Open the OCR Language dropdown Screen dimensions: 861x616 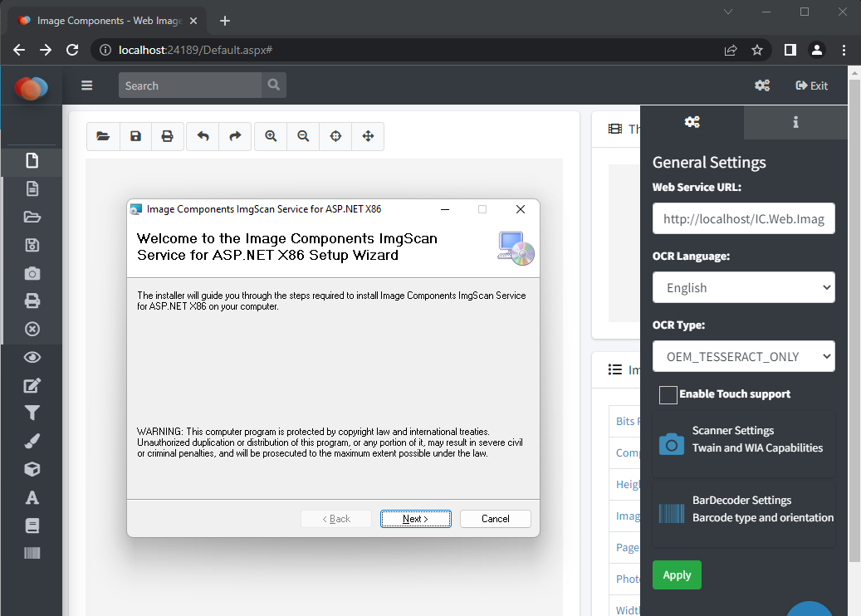pyautogui.click(x=743, y=287)
